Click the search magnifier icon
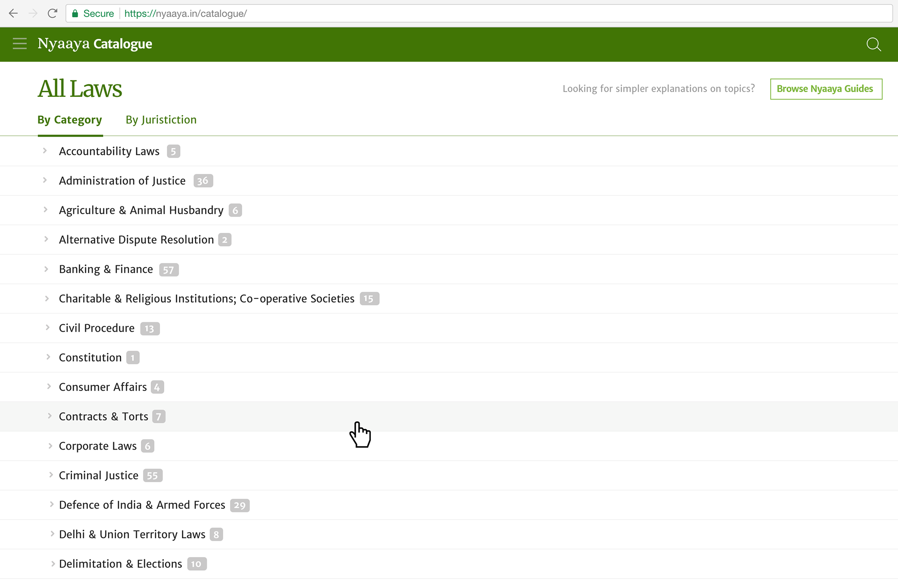 pyautogui.click(x=873, y=44)
